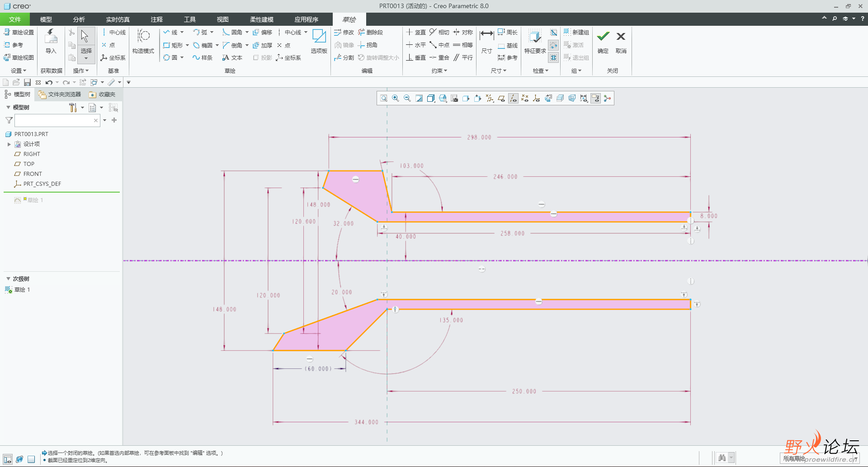Expand the 约束 constraint group dropdown
The image size is (868, 467).
pyautogui.click(x=439, y=71)
